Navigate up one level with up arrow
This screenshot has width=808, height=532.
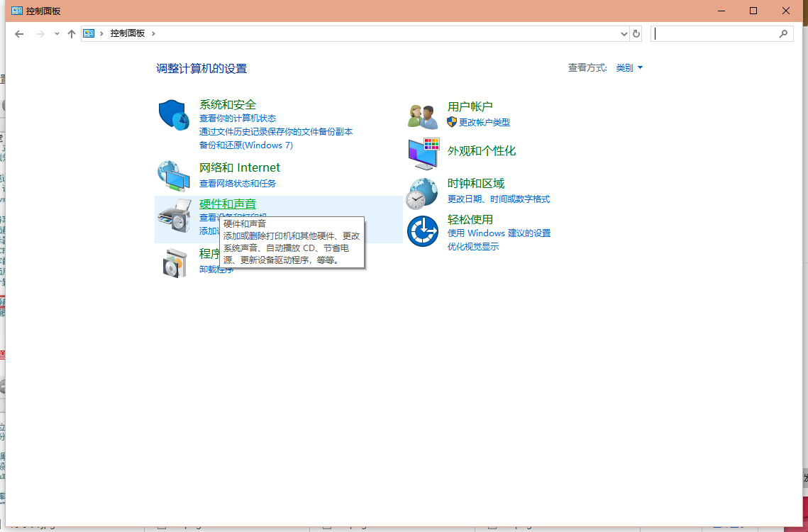tap(72, 33)
